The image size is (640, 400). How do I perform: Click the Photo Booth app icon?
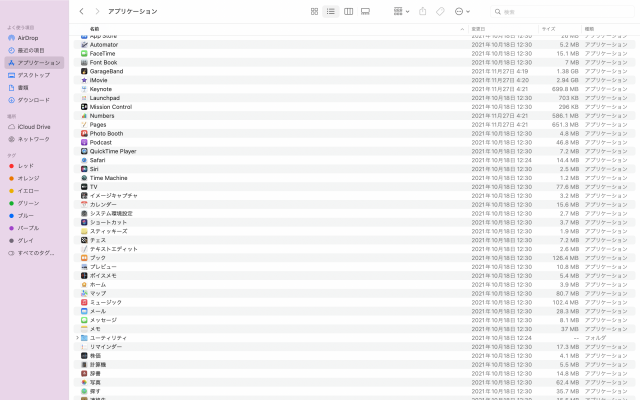tap(84, 133)
